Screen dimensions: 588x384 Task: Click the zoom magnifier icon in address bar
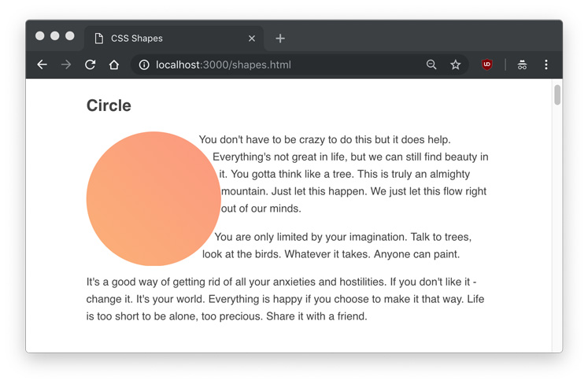point(431,65)
